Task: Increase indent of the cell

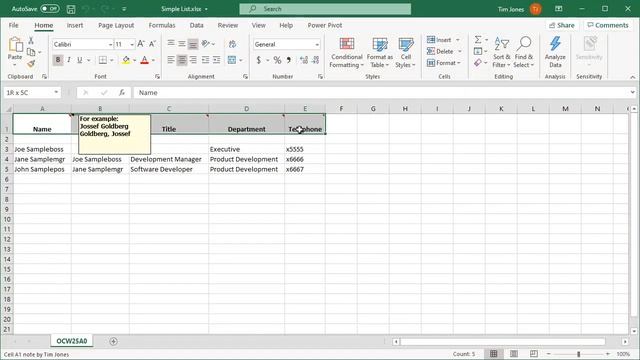Action: pos(216,60)
